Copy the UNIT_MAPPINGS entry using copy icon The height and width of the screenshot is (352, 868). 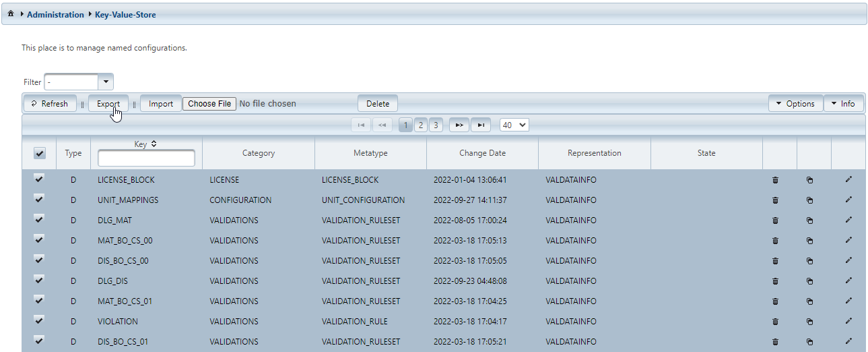pos(809,200)
